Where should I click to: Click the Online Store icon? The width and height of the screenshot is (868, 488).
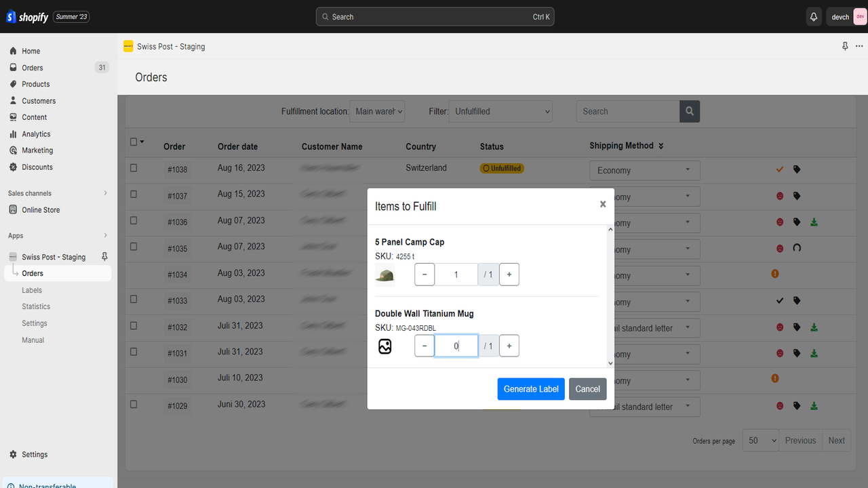pyautogui.click(x=13, y=209)
